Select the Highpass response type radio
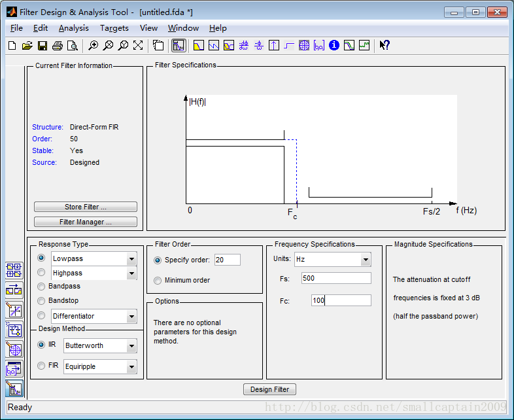Viewport: 514px width, 420px height. coord(41,272)
